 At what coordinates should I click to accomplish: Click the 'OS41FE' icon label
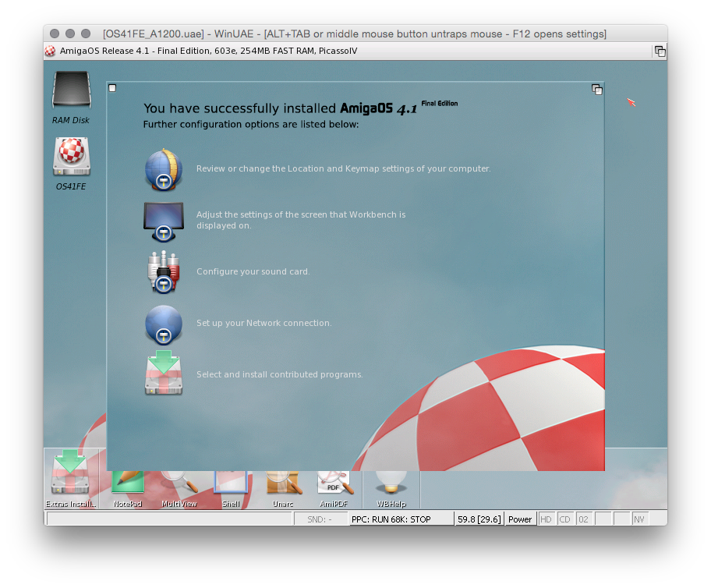[x=71, y=186]
